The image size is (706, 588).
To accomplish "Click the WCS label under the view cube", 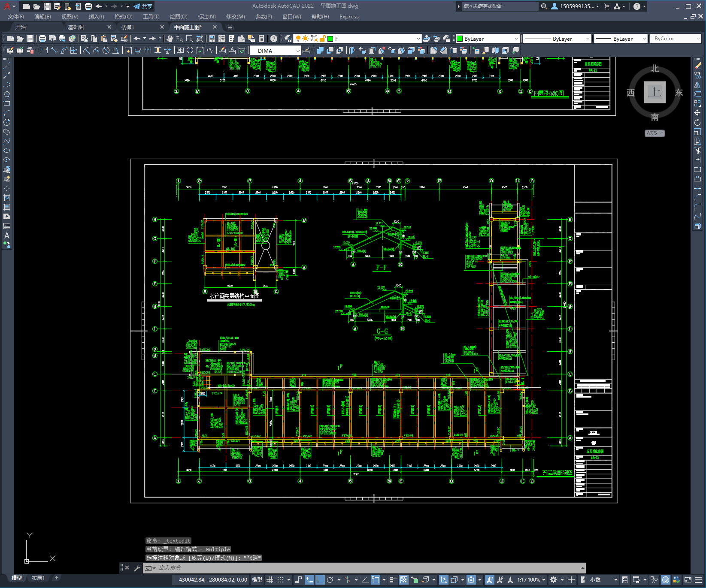I will point(654,133).
